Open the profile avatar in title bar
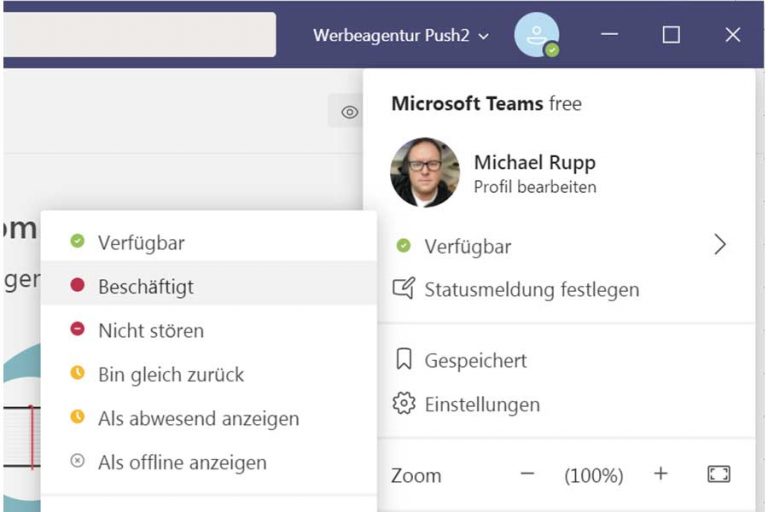 (536, 35)
